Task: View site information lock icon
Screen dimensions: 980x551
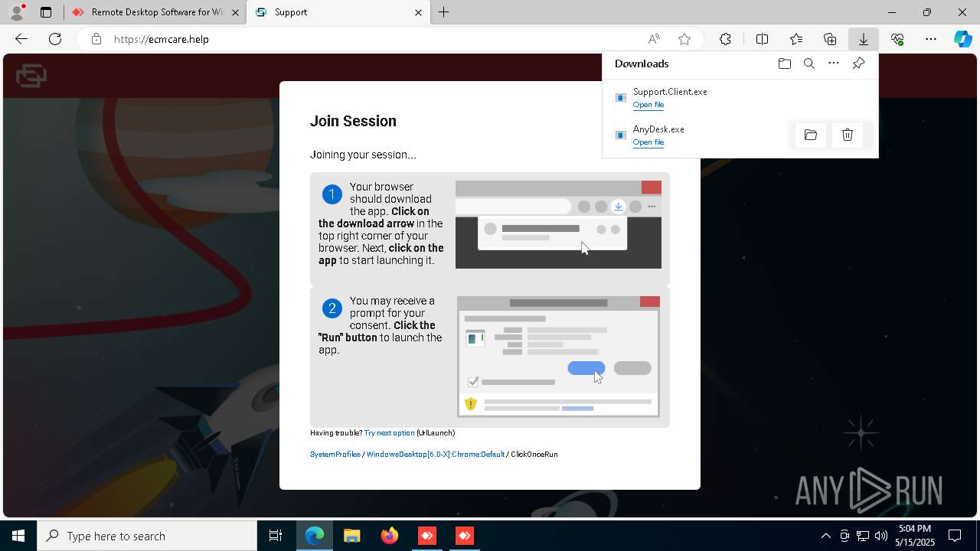Action: [x=96, y=39]
